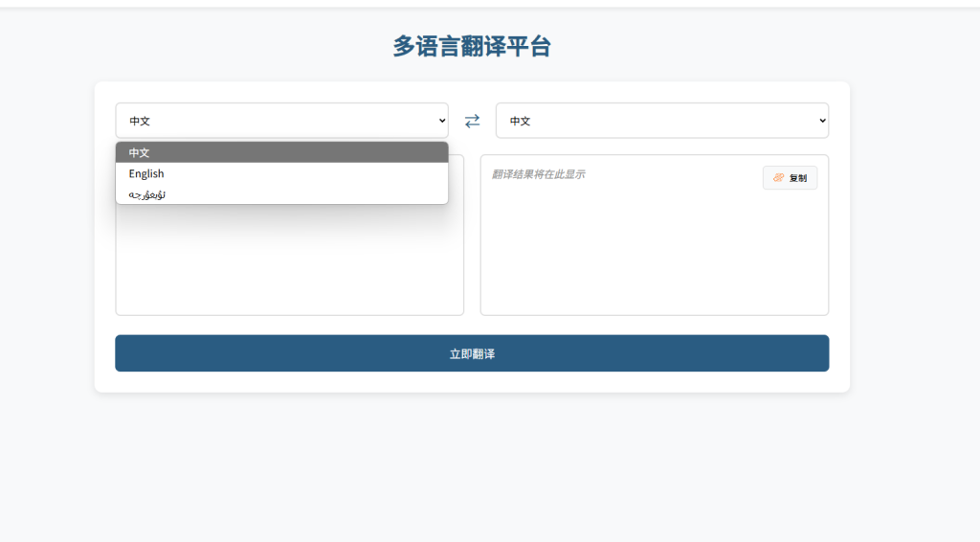Screen dimensions: 980x542
Task: Open the target language dropdown
Action: click(662, 121)
